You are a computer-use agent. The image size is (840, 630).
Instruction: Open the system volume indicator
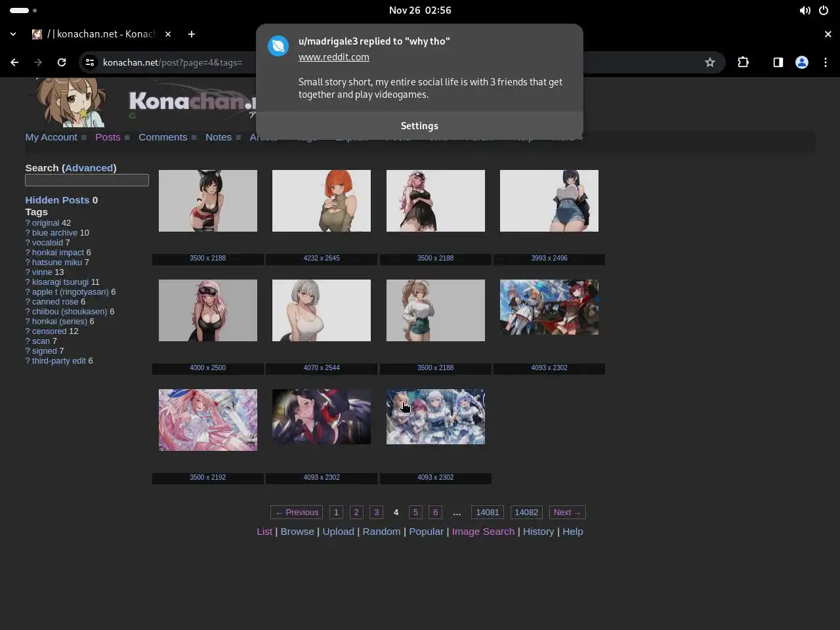(805, 10)
